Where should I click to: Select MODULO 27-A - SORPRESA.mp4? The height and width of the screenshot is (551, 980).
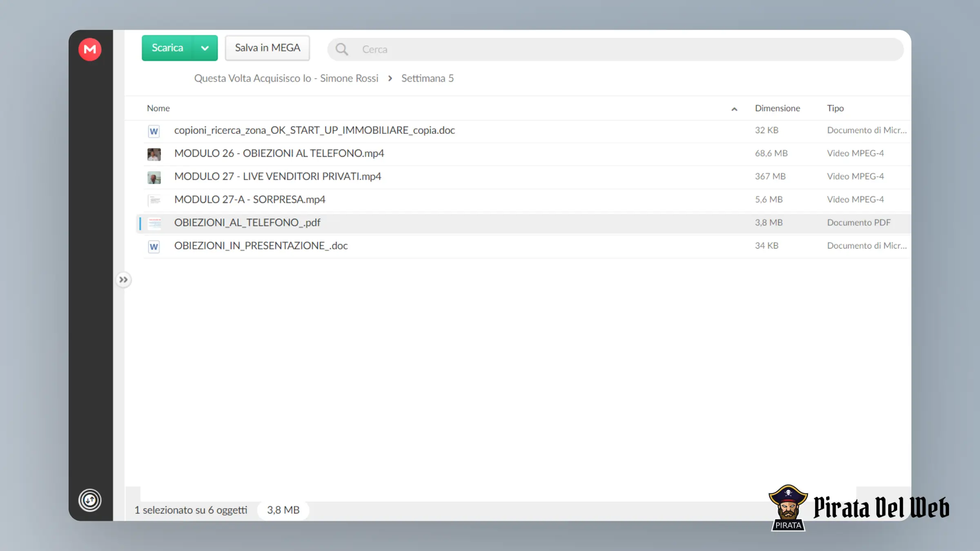click(x=250, y=200)
